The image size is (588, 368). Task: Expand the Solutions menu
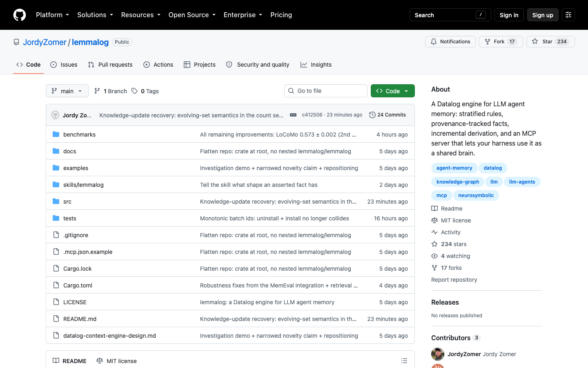95,15
